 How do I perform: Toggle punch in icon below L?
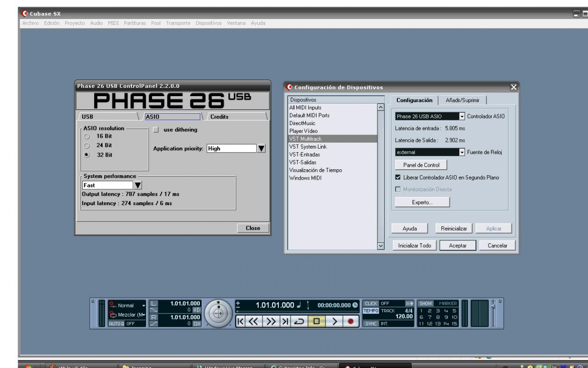point(153,310)
